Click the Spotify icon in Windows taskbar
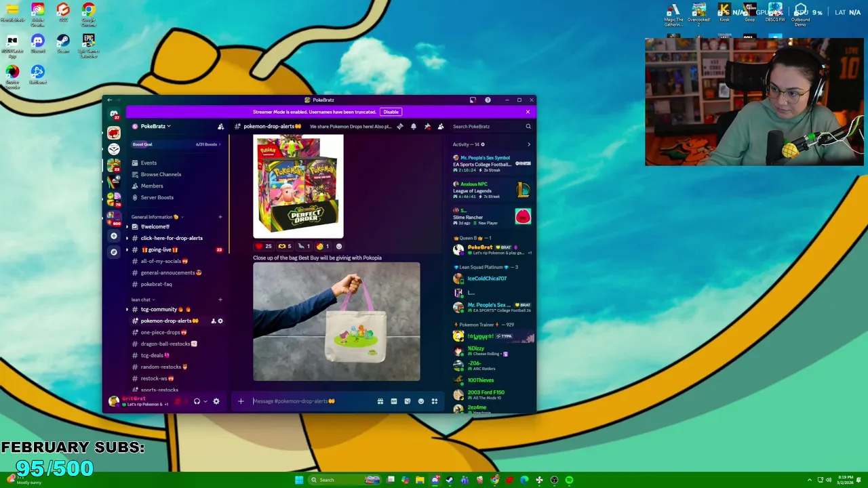Viewport: 868px width, 488px height. click(x=569, y=480)
